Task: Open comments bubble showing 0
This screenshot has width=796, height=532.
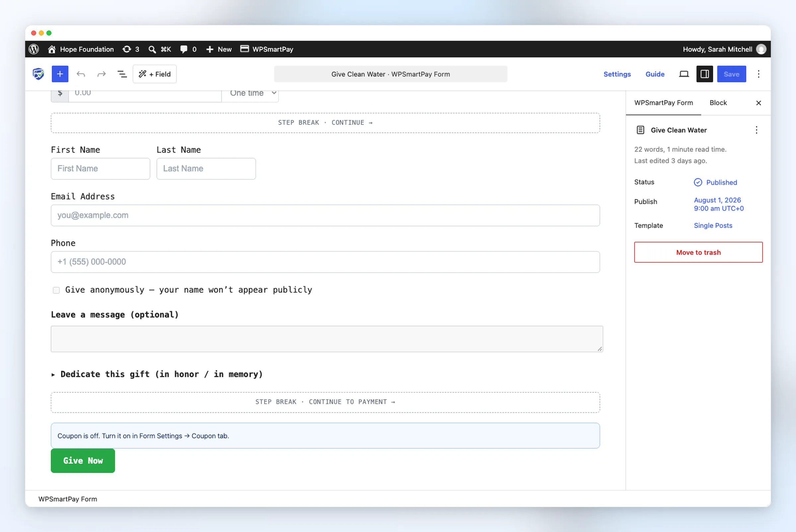Action: 188,49
